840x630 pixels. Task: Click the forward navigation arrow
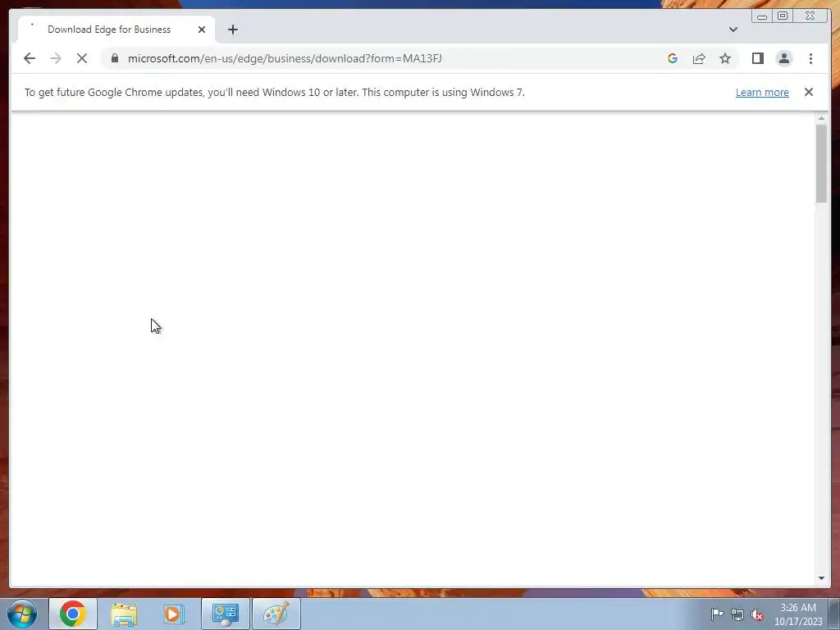(x=56, y=58)
